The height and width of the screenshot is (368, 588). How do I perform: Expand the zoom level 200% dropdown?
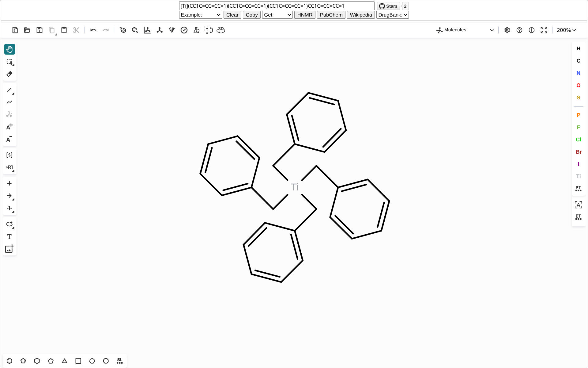[566, 30]
